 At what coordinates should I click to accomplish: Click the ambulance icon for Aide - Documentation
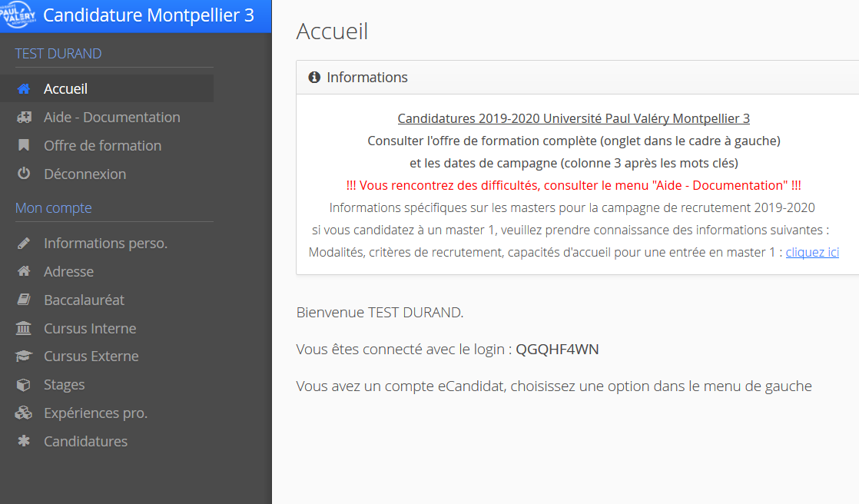[24, 118]
